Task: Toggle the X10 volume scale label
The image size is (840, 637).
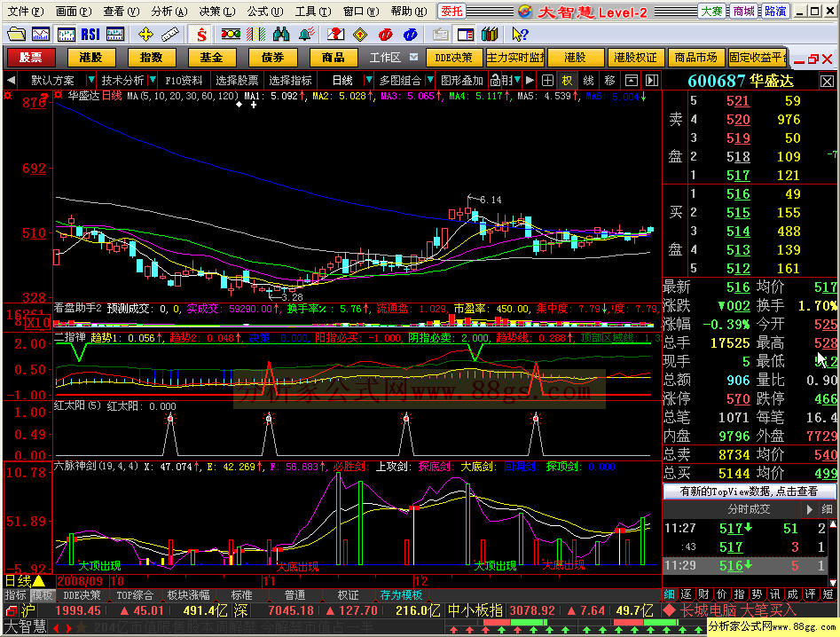Action: pos(37,323)
